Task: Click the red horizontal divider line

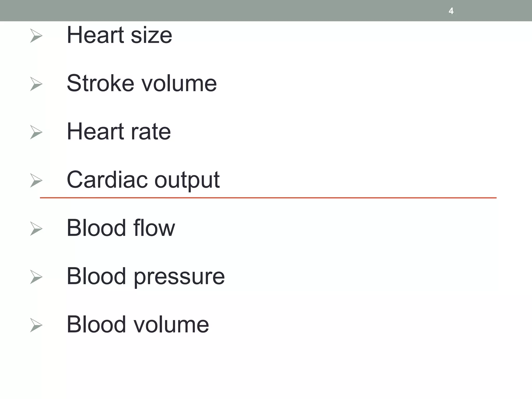Action: 268,198
